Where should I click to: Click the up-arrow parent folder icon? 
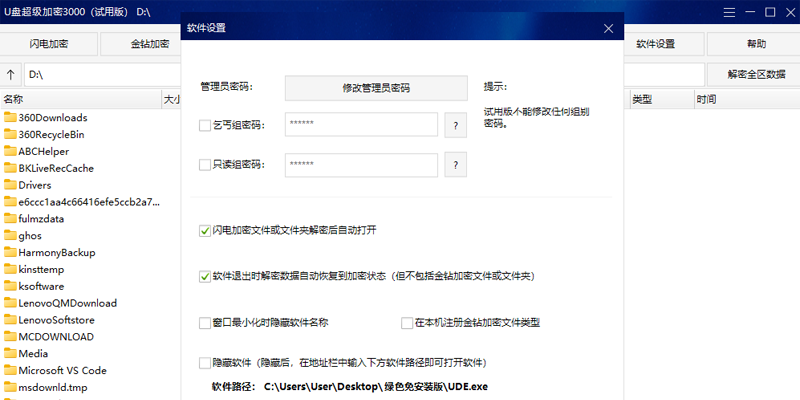pos(11,75)
